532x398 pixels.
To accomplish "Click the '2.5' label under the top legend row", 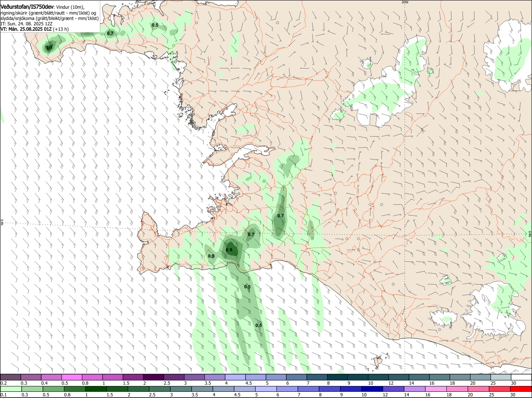I will pos(167,383).
